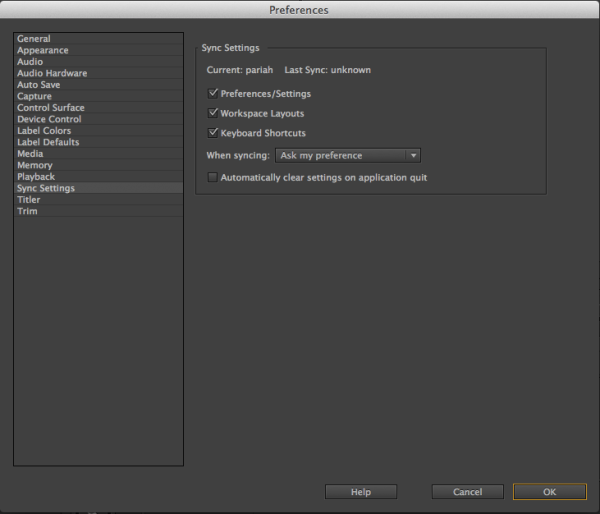This screenshot has width=600, height=514.
Task: Cancel the Preferences dialog
Action: pyautogui.click(x=468, y=492)
